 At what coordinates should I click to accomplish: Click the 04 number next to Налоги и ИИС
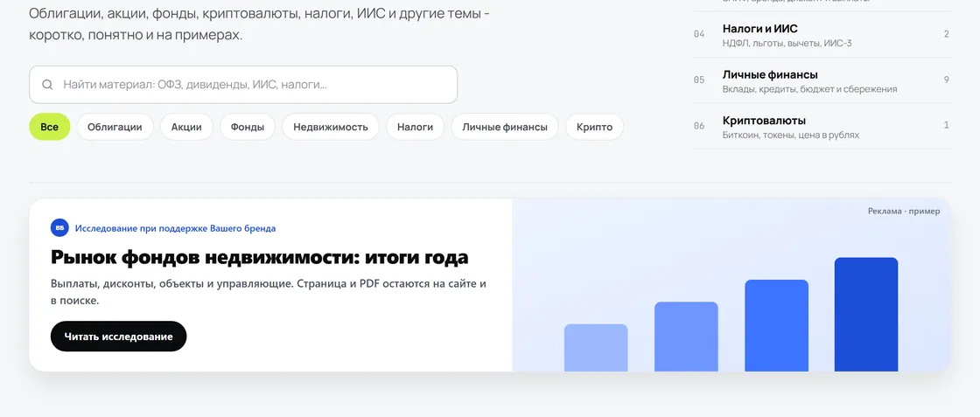point(699,34)
